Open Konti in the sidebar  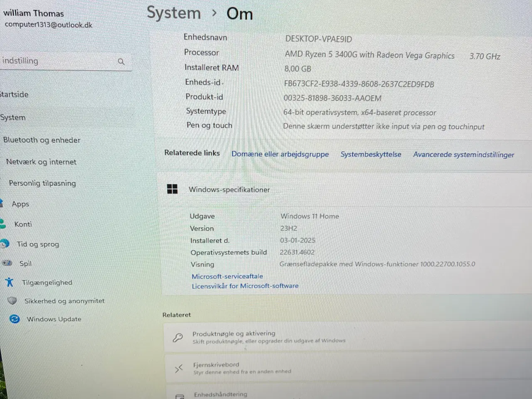[x=23, y=224]
